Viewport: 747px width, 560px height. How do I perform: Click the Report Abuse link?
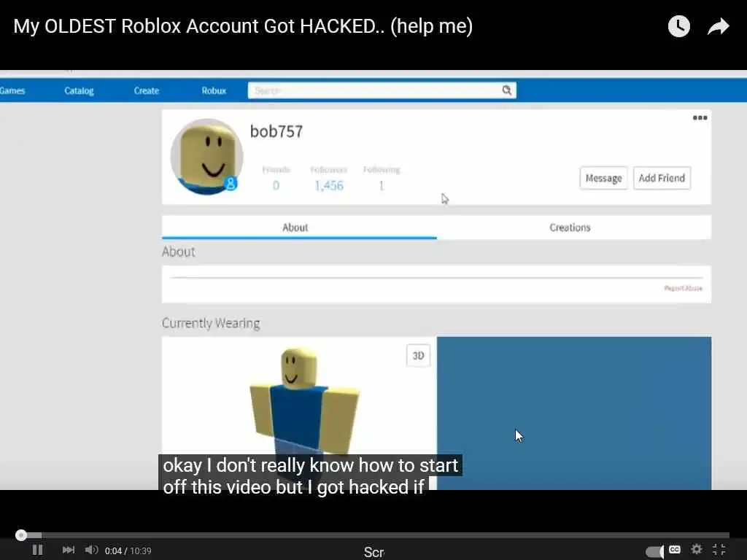click(x=683, y=288)
